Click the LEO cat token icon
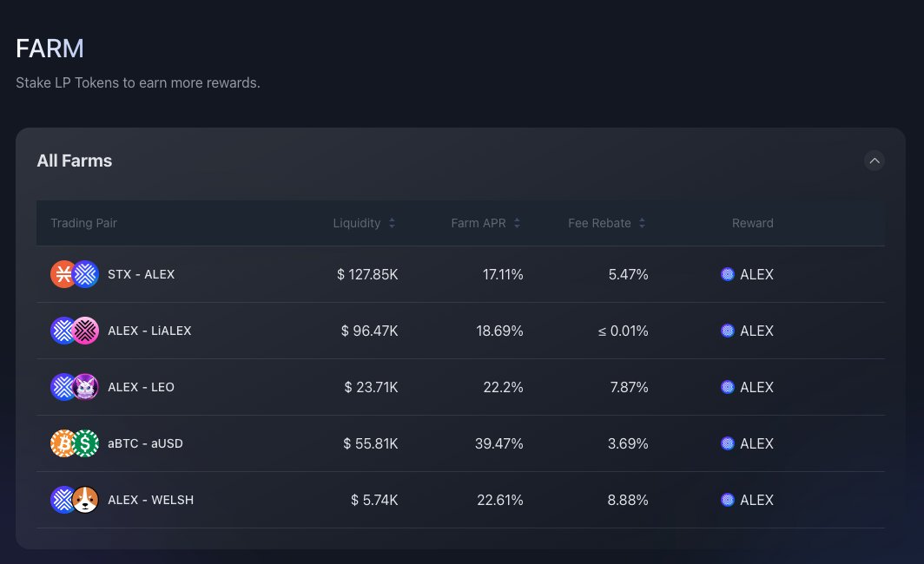 (x=85, y=387)
